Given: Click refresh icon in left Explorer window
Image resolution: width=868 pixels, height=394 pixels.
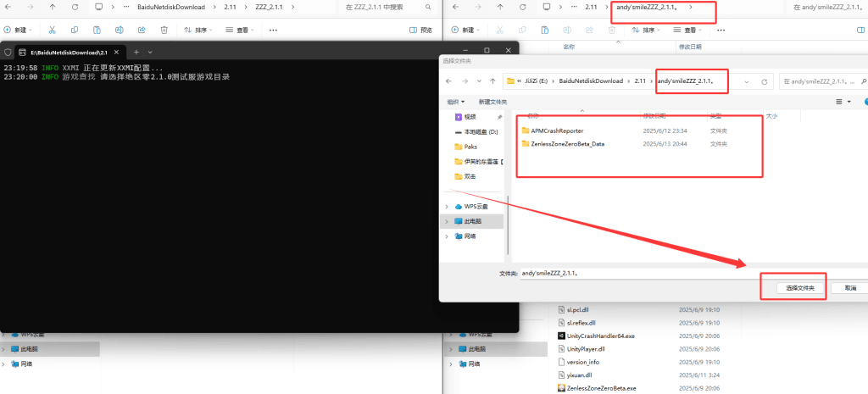Looking at the screenshot, I should (75, 7).
